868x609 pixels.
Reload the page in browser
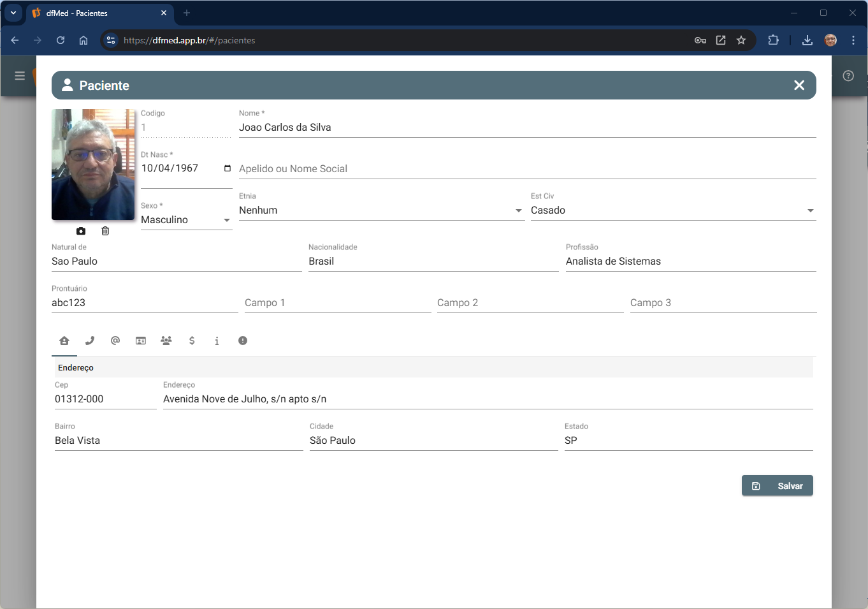61,40
